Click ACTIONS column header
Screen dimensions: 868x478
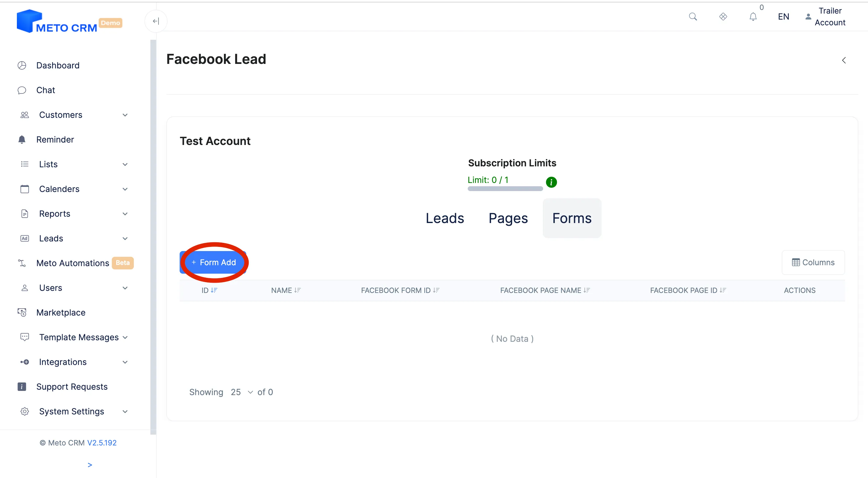799,290
